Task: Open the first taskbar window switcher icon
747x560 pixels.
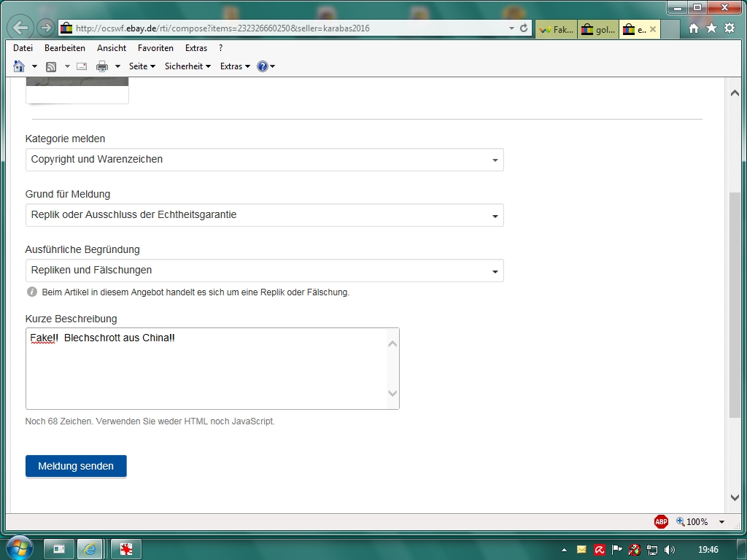Action: pyautogui.click(x=59, y=550)
